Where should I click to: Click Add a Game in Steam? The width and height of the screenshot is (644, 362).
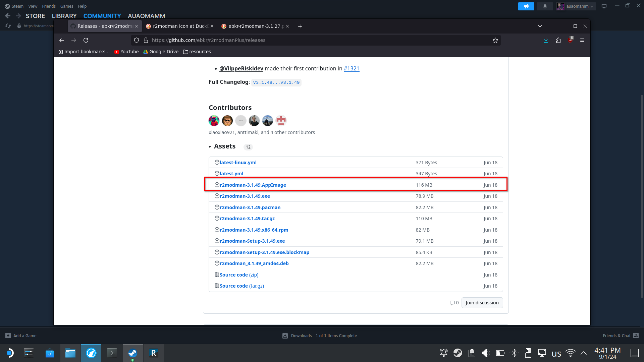point(21,336)
